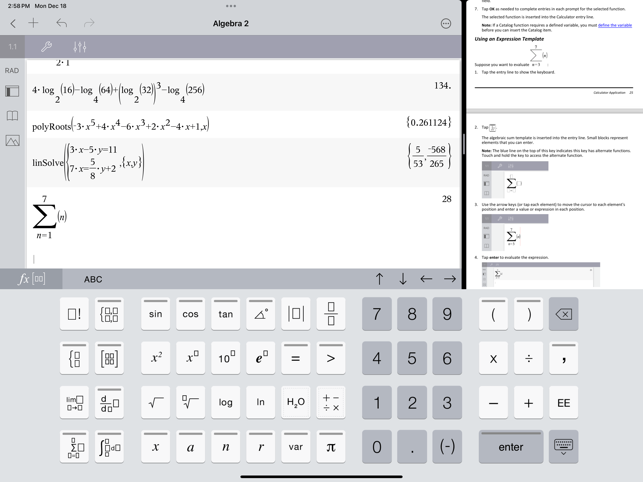Tap the undo arrow
The width and height of the screenshot is (643, 482).
pyautogui.click(x=62, y=23)
